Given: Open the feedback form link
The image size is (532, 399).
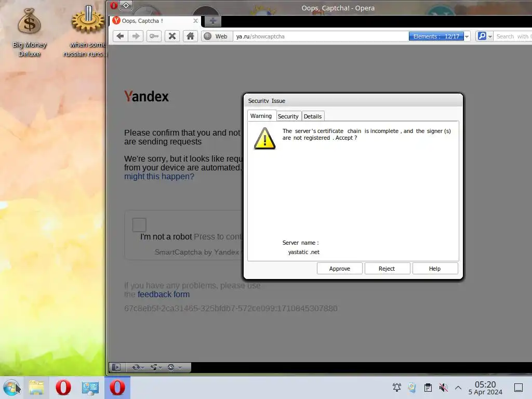Looking at the screenshot, I should tap(164, 294).
